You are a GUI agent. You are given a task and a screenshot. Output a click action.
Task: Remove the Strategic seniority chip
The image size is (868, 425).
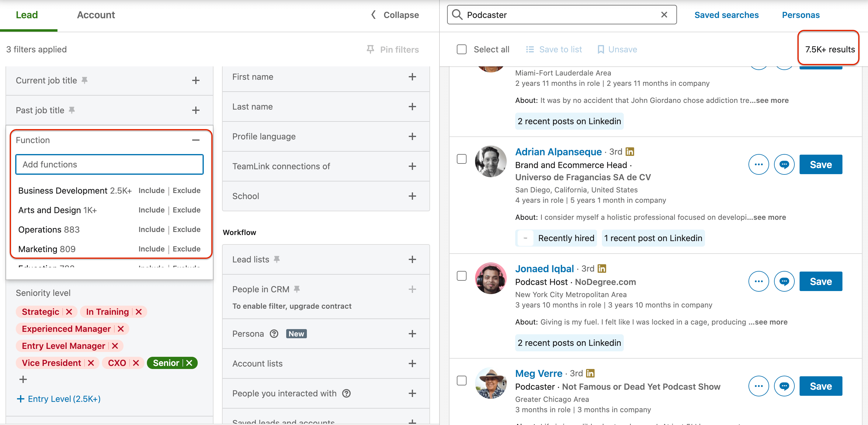tap(69, 312)
